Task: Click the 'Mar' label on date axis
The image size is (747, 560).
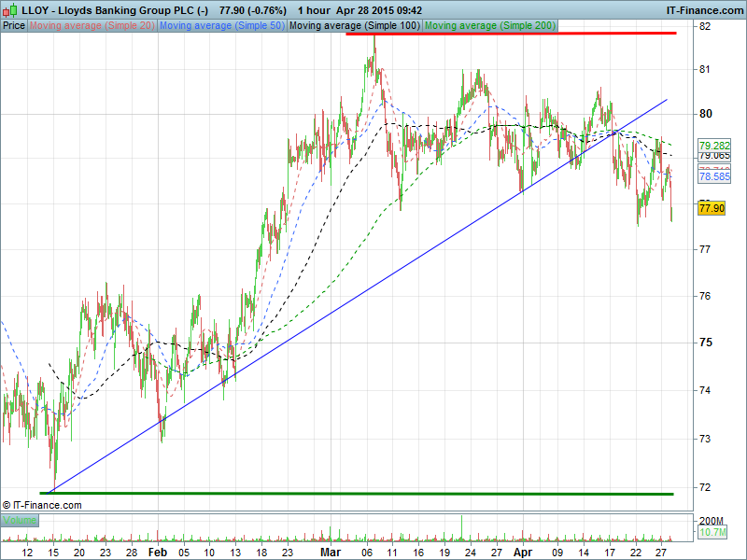Action: tap(331, 553)
